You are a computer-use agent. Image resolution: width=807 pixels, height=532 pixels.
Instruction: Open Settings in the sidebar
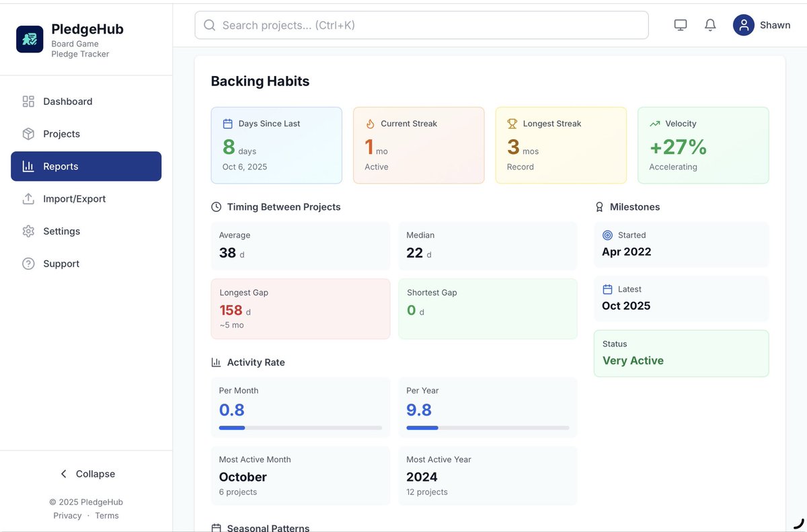(x=86, y=231)
